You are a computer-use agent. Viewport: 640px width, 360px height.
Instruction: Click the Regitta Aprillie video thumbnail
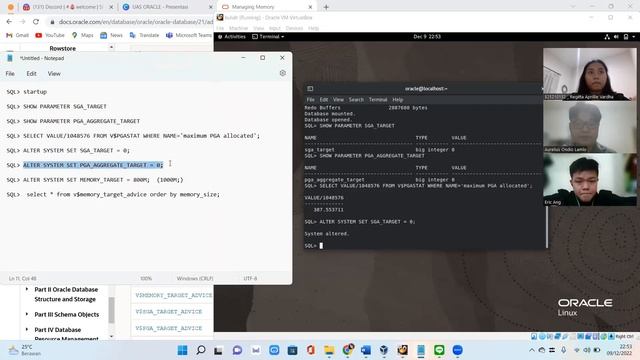click(589, 74)
